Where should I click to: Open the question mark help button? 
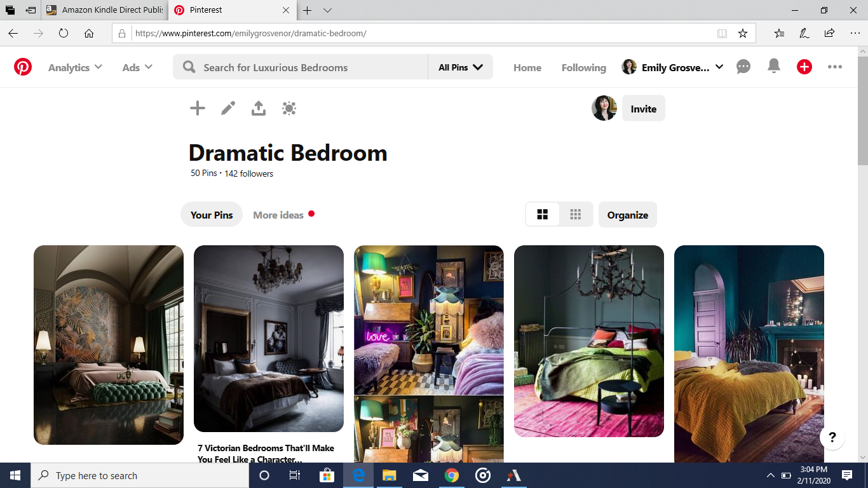832,437
